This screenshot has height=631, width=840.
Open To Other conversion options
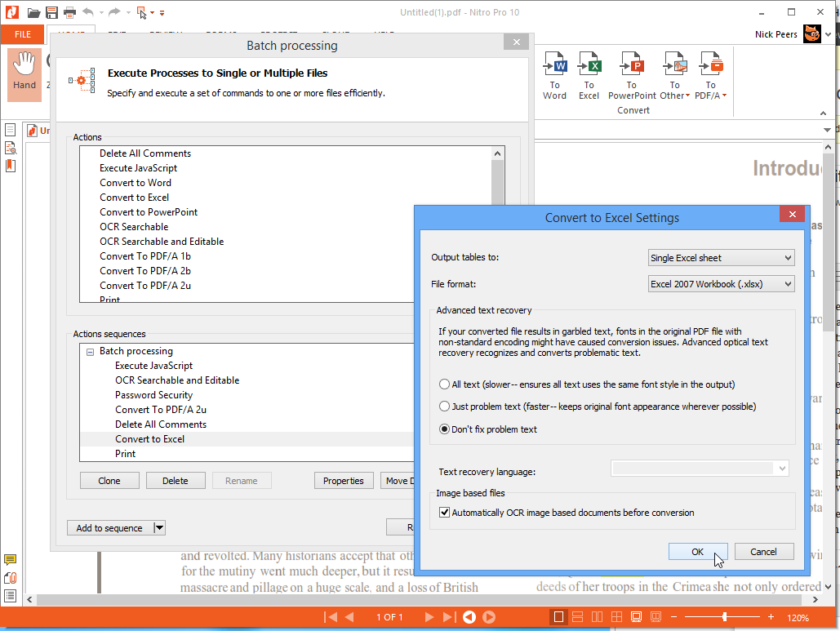tap(674, 76)
